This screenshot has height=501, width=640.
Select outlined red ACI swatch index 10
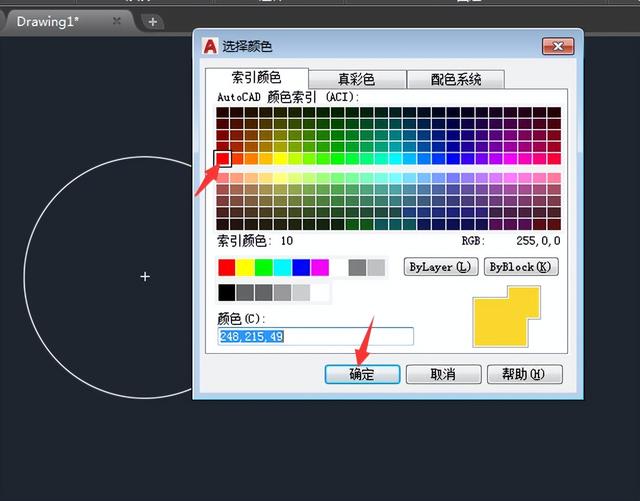[222, 158]
